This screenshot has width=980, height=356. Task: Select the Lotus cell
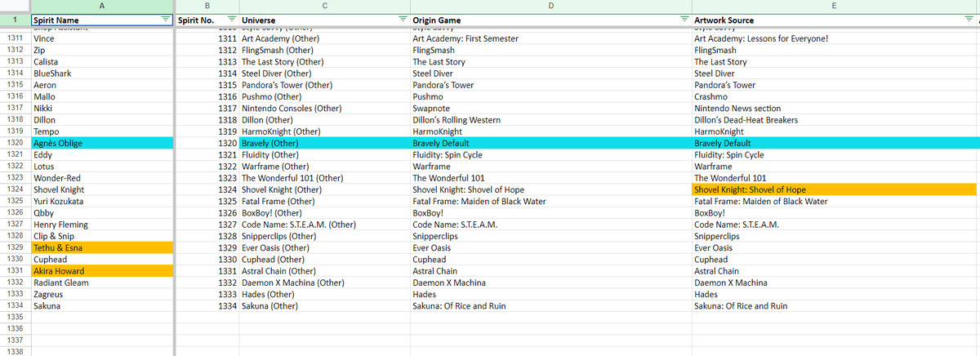(x=101, y=166)
